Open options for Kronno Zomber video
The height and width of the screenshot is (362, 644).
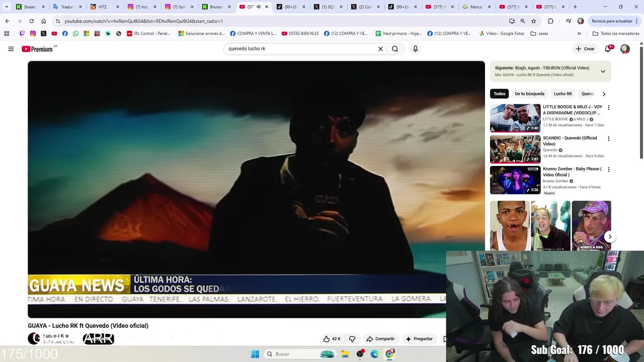(x=608, y=170)
